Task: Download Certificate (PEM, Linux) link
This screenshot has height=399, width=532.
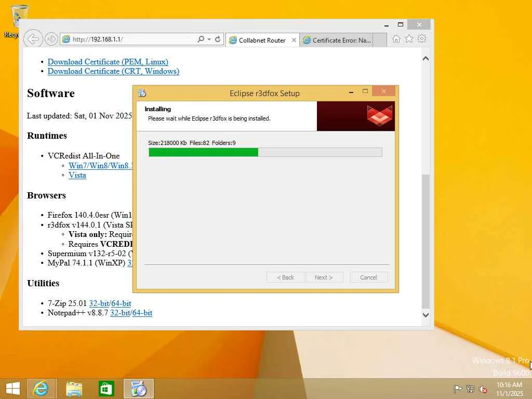Action: [x=108, y=62]
